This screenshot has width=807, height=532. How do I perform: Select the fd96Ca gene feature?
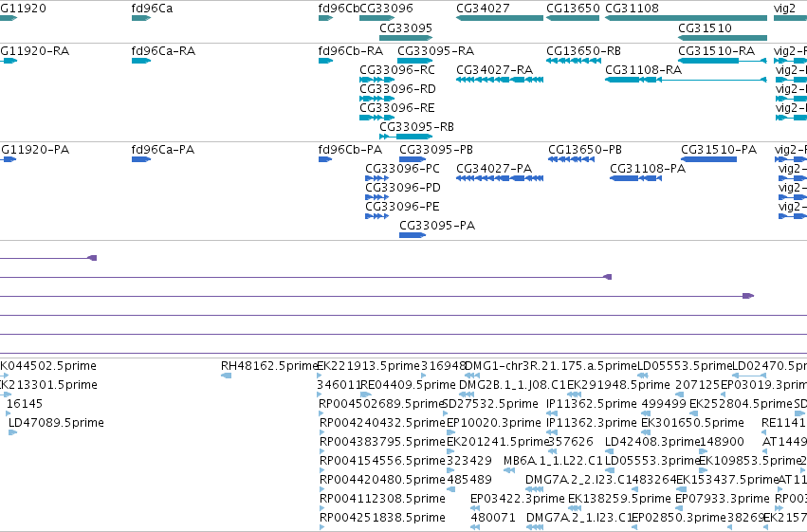point(141,18)
